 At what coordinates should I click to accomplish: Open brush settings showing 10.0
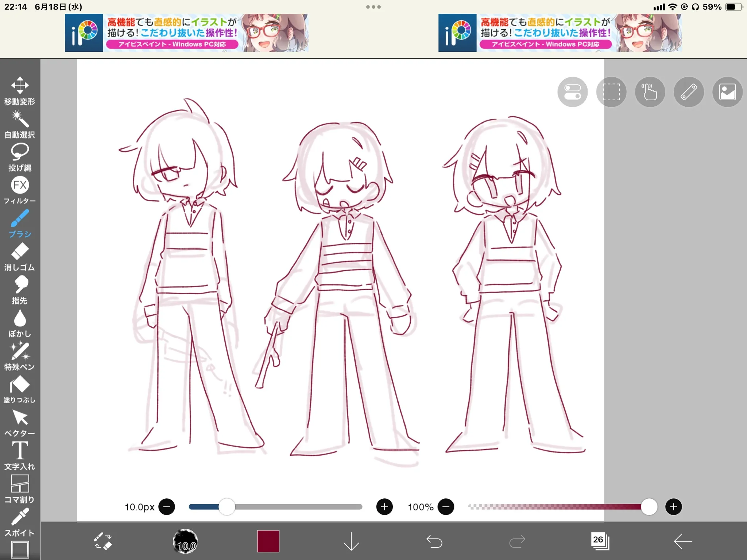(x=185, y=541)
